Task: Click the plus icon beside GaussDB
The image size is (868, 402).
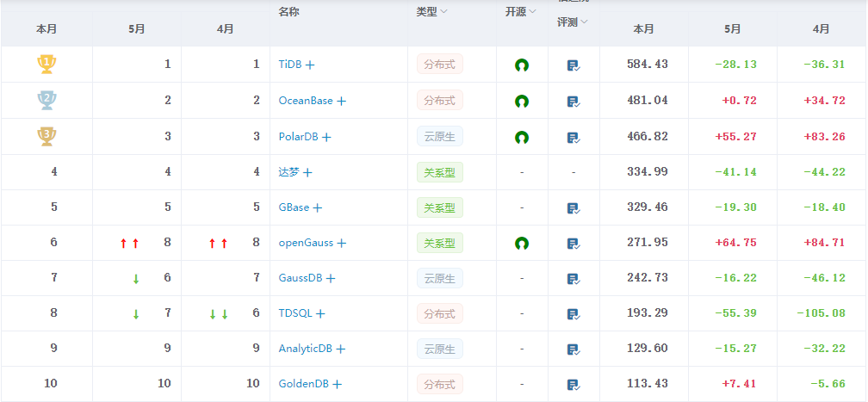Action: pos(331,279)
